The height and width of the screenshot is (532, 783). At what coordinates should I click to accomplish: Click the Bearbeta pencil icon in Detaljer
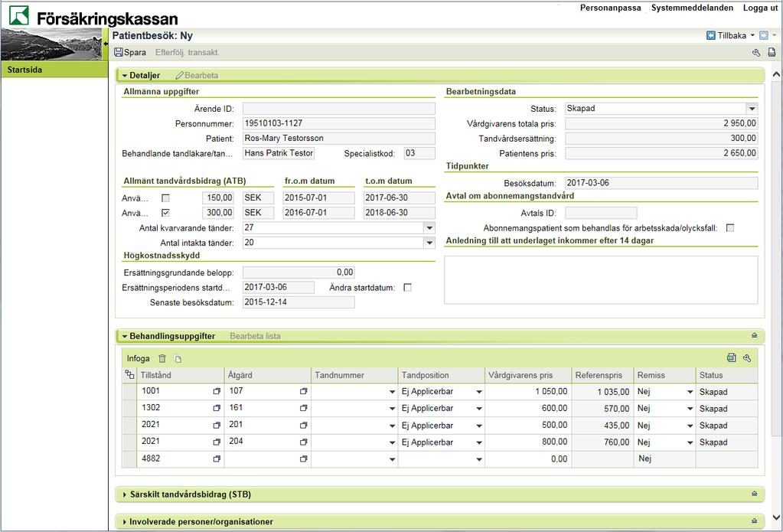(x=179, y=76)
